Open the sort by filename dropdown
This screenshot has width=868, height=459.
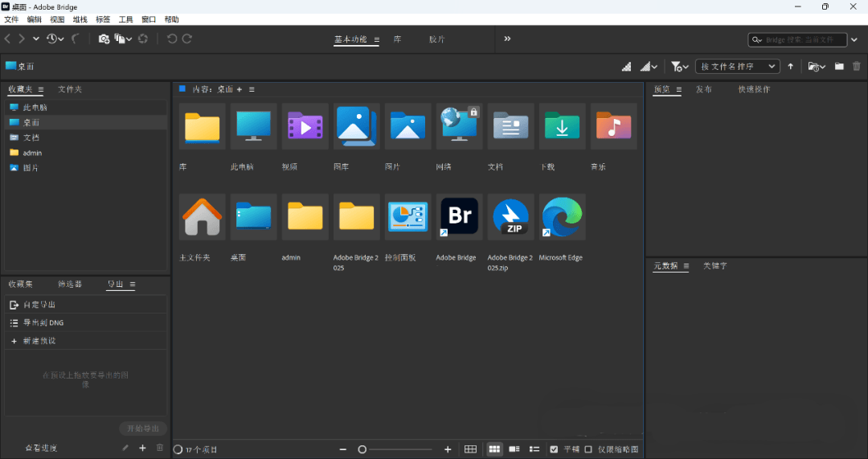click(x=737, y=67)
